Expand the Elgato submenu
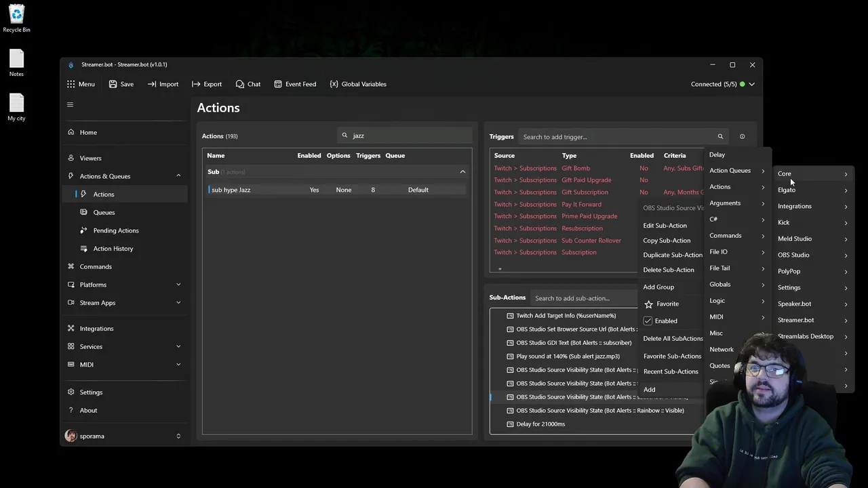Viewport: 868px width, 488px height. [x=812, y=190]
